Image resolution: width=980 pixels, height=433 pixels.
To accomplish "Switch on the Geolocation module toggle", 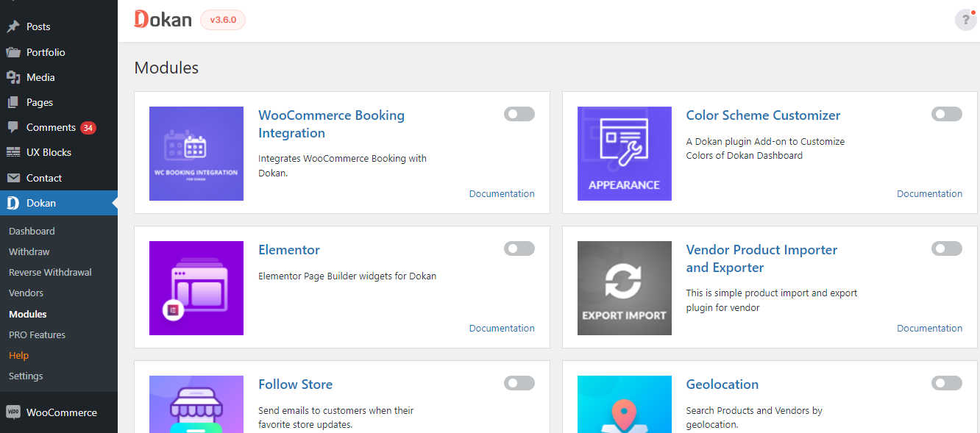I will coord(947,383).
